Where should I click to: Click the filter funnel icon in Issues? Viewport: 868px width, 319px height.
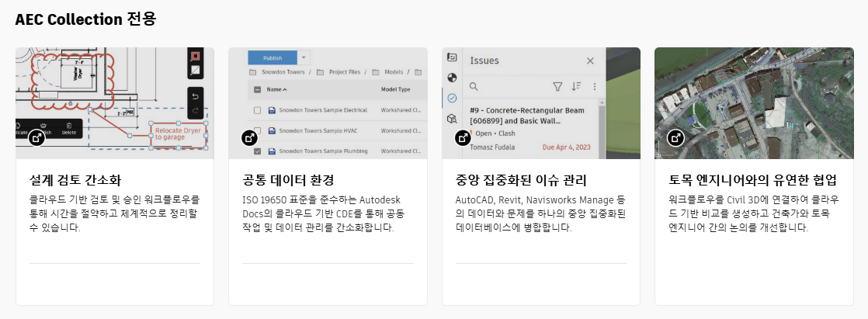(557, 86)
